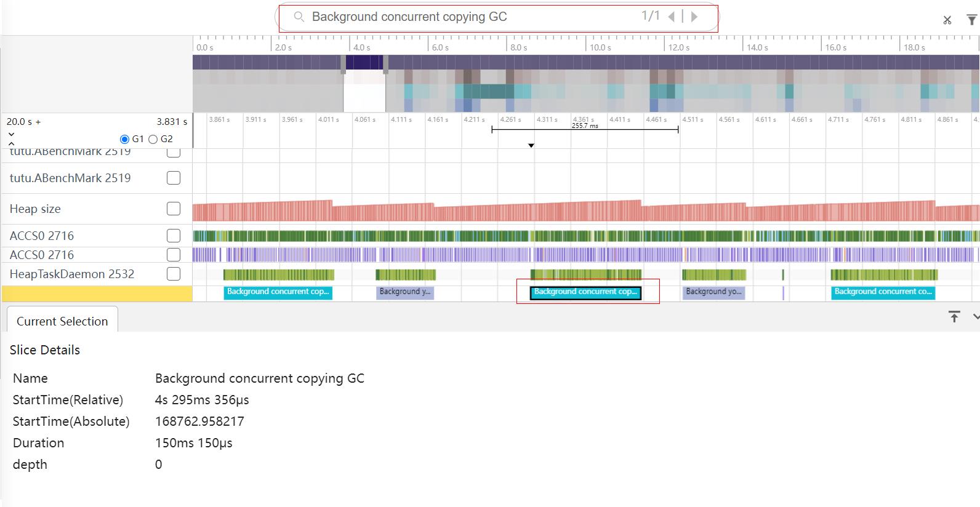Click the search magnifier icon

point(299,17)
